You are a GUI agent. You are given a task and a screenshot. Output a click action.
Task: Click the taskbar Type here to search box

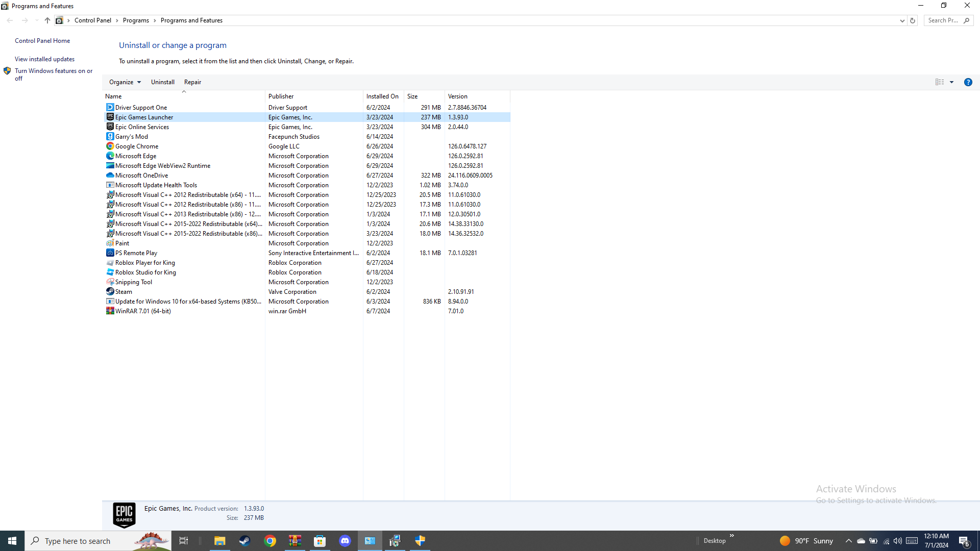coord(98,541)
